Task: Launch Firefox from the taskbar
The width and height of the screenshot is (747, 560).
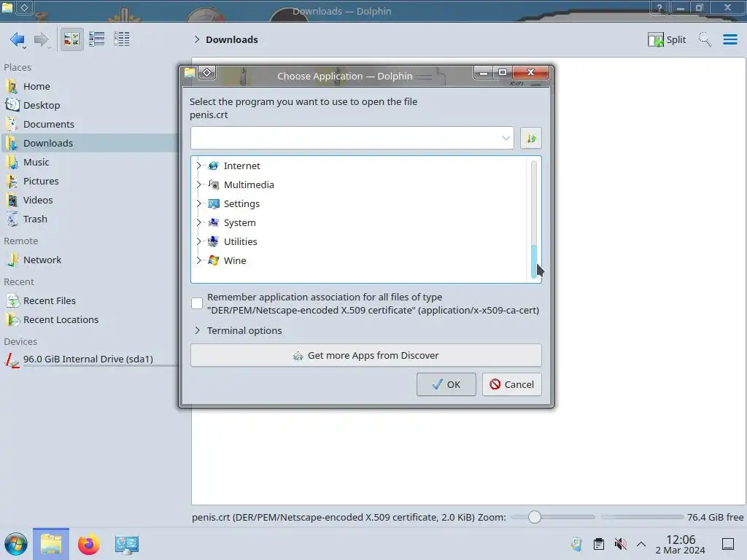Action: [88, 544]
